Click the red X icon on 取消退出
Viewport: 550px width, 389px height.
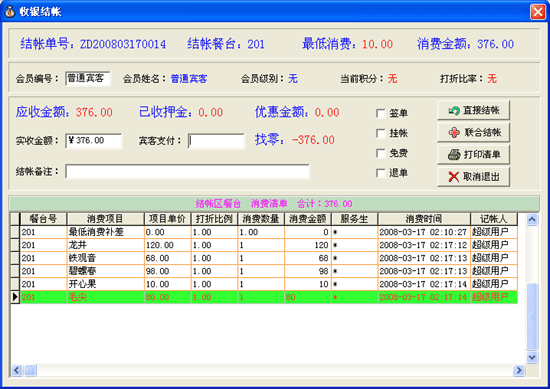(x=454, y=176)
